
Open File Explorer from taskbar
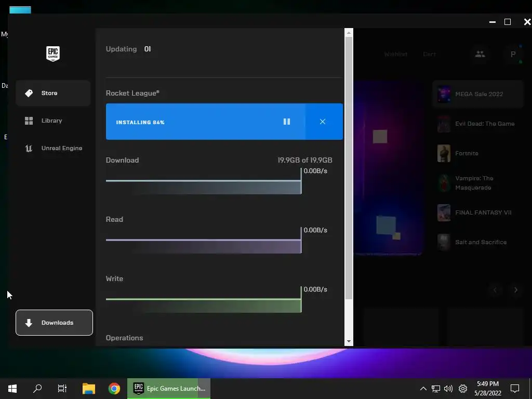pos(89,389)
